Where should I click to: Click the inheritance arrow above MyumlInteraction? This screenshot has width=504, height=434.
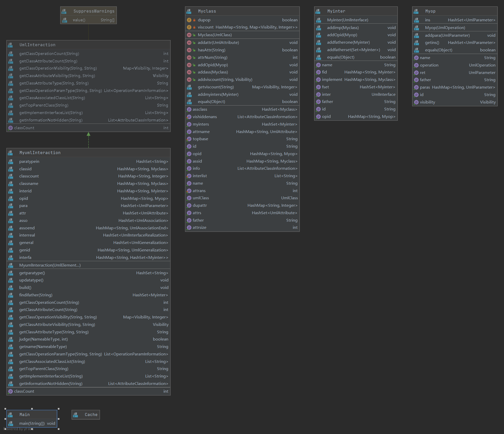coord(89,134)
